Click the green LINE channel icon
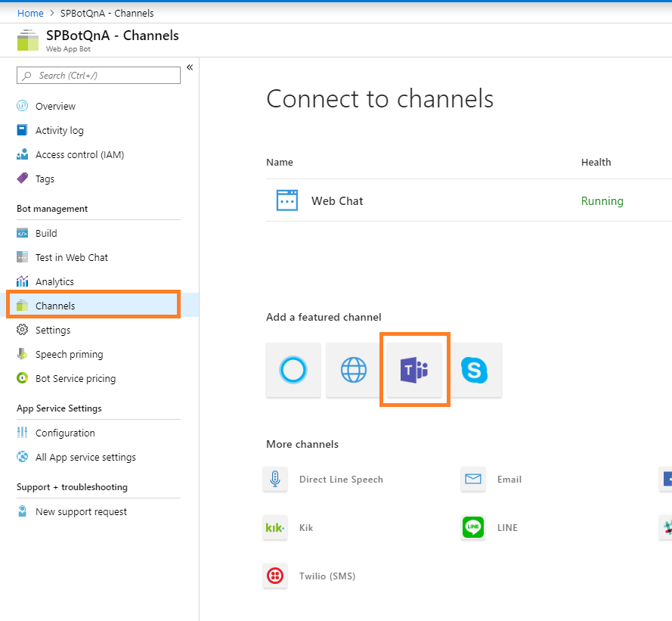672x621 pixels. [x=473, y=527]
